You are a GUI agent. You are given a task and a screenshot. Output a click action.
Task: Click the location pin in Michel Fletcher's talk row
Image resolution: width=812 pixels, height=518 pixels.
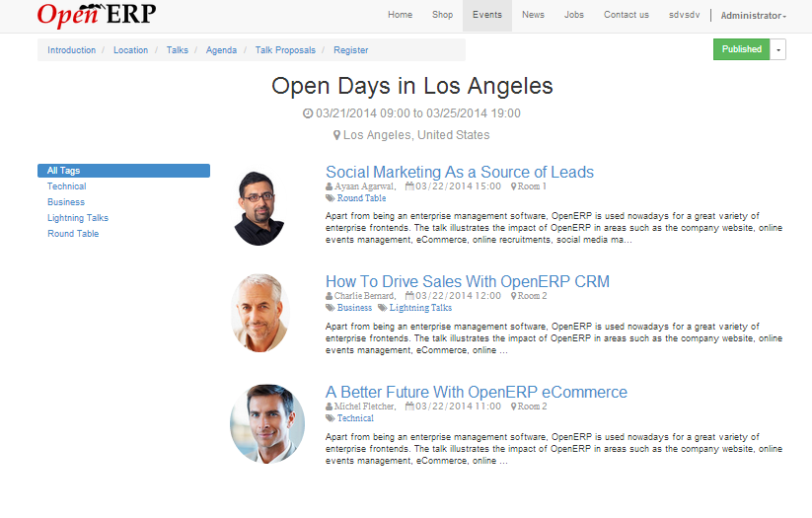(513, 407)
